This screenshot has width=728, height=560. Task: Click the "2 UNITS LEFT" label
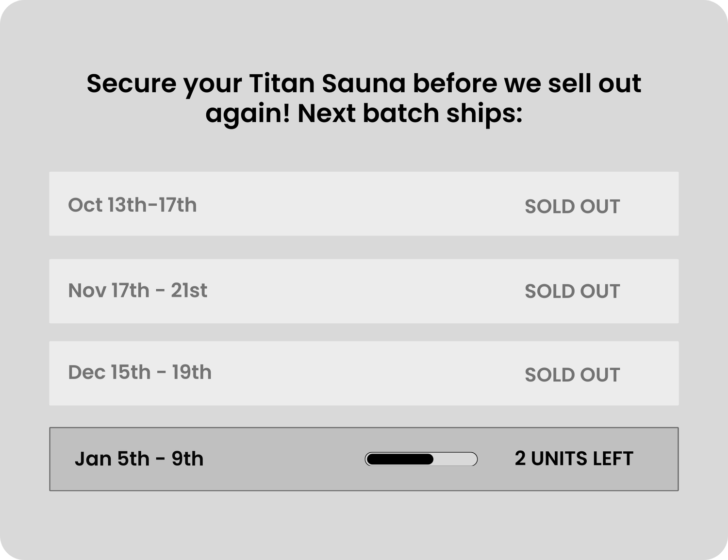click(574, 459)
